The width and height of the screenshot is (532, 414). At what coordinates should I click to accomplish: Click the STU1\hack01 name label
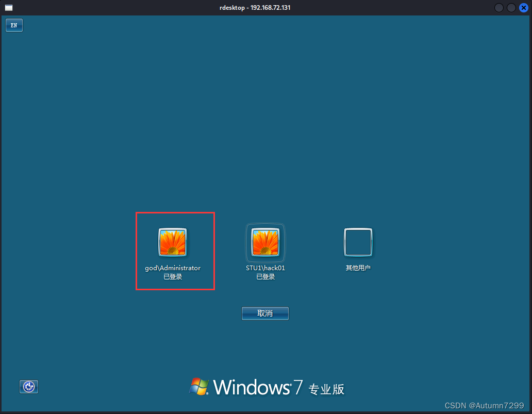265,268
